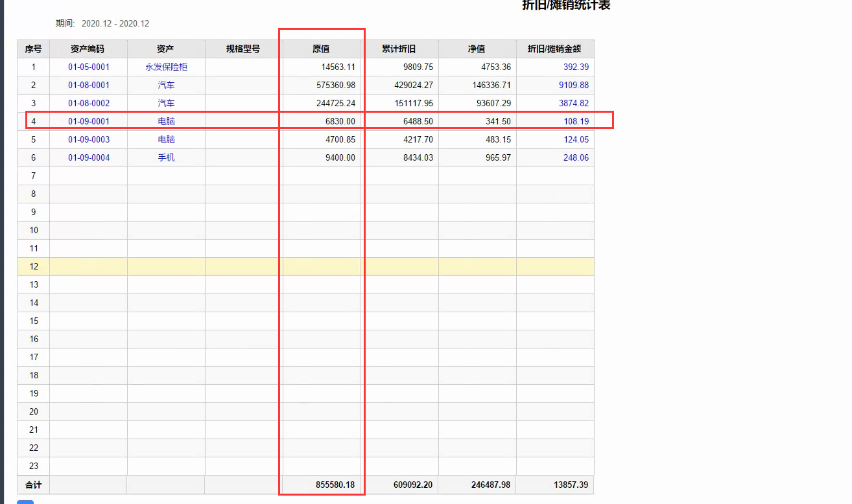Open depreciation amount link 248.06

coord(576,157)
